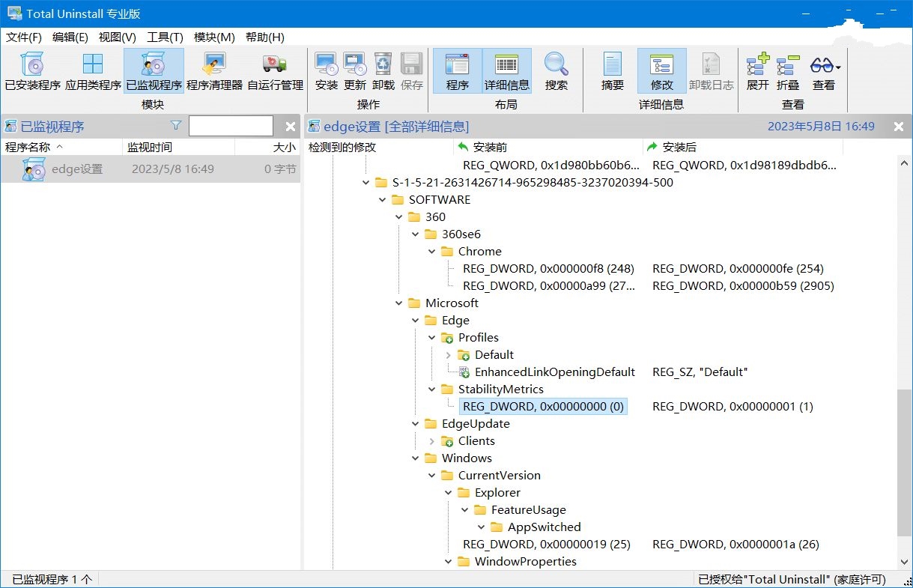Open the 视图(V) menu
This screenshot has width=913, height=588.
pyautogui.click(x=118, y=37)
